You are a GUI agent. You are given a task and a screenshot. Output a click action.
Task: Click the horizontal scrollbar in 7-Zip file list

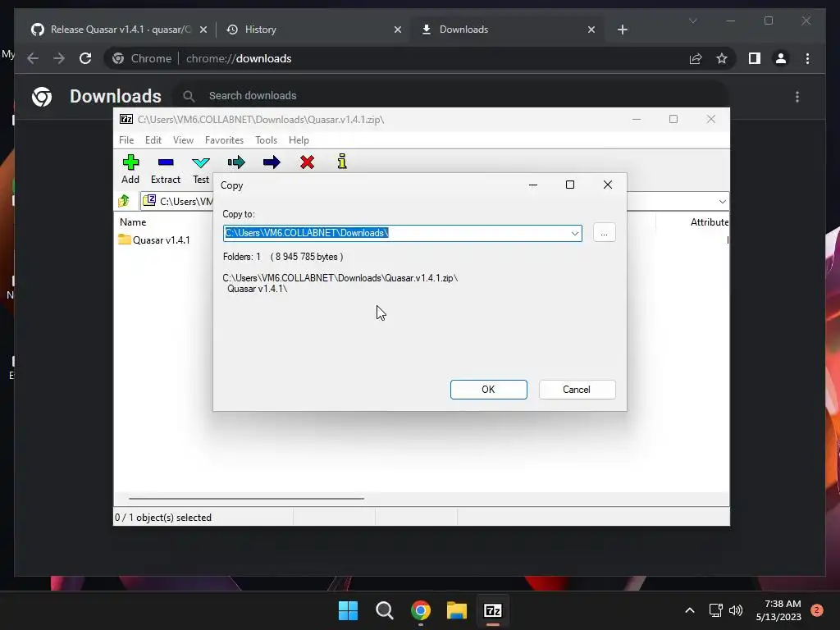coord(246,498)
